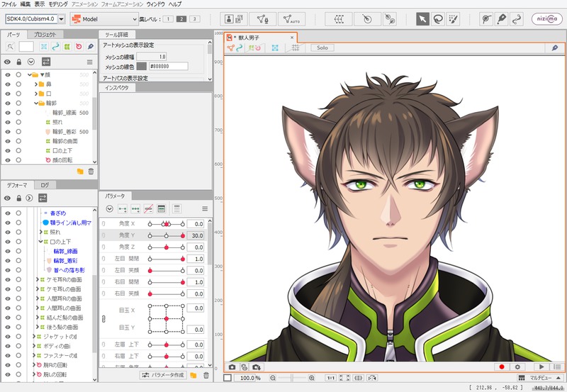Open settings gear below canvas
This screenshot has height=392, width=567.
[x=517, y=366]
